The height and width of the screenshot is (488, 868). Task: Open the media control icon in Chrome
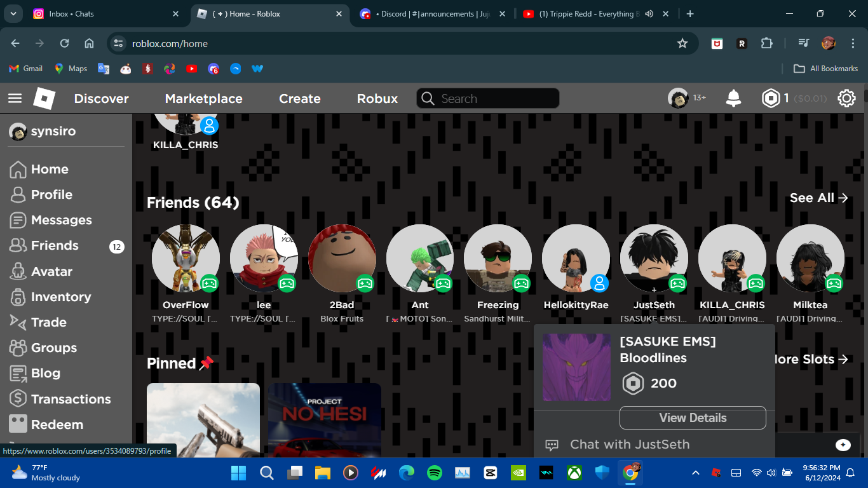804,43
